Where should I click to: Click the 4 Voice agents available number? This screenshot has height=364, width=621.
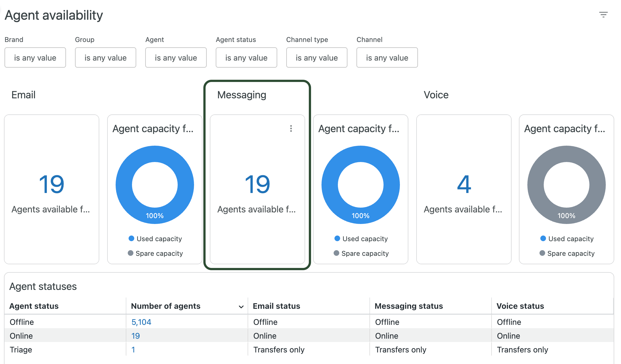click(464, 184)
